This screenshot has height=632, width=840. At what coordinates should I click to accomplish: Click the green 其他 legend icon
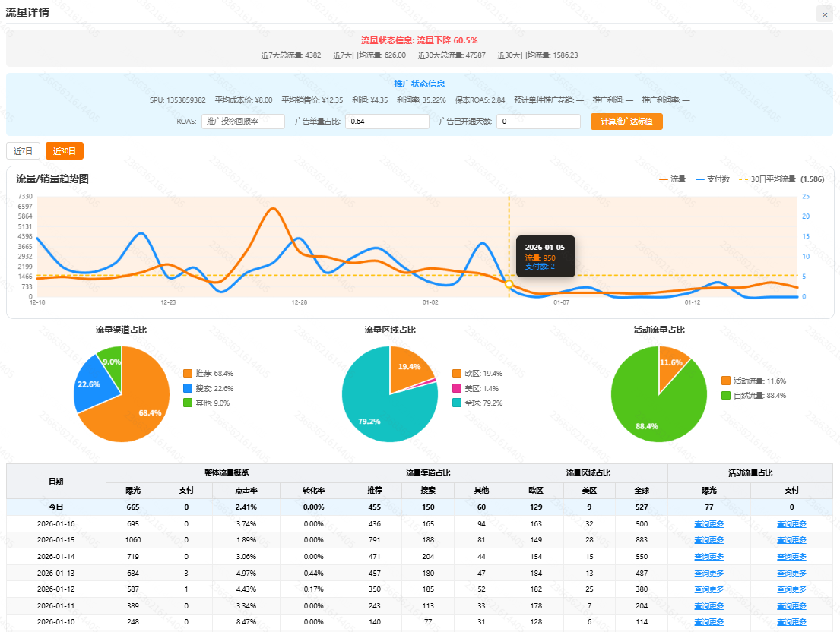pyautogui.click(x=188, y=403)
